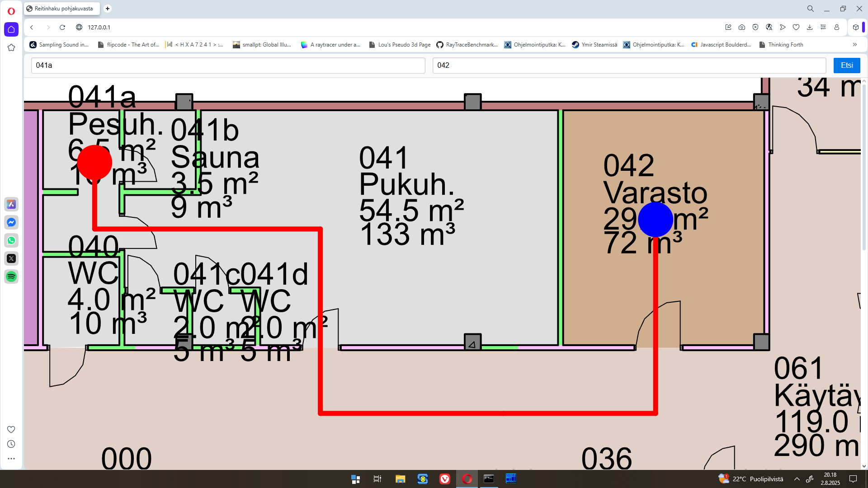Open WhatsApp in Opera sidebar
This screenshot has height=488, width=868.
[11, 240]
